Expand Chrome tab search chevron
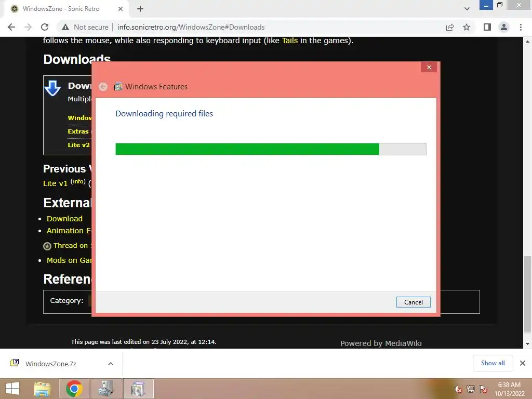 467,9
